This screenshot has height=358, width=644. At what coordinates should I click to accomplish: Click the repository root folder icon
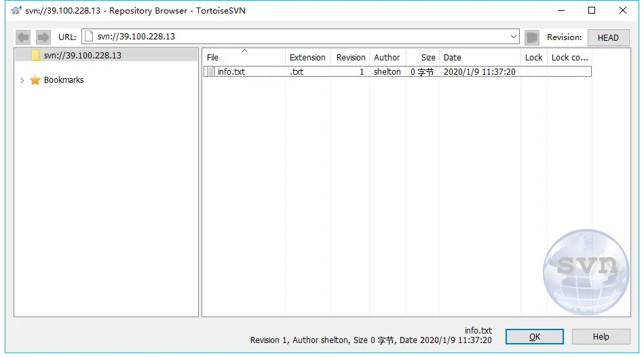coord(36,55)
